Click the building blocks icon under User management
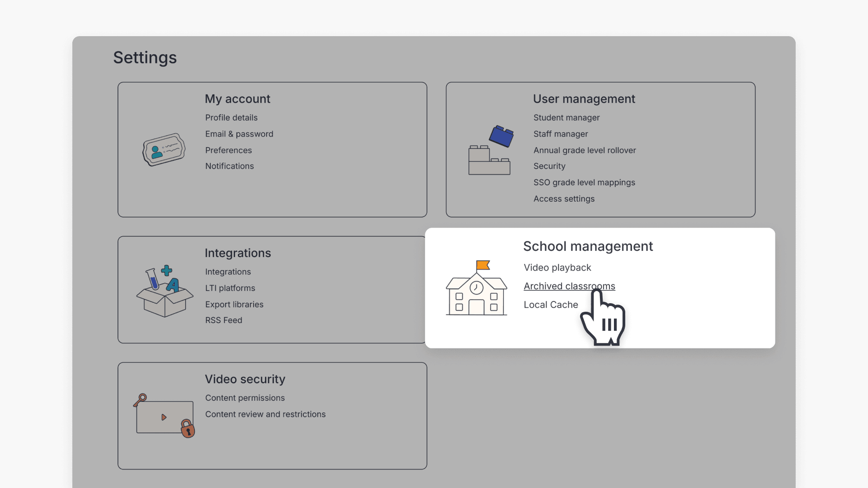The image size is (868, 488). click(491, 150)
